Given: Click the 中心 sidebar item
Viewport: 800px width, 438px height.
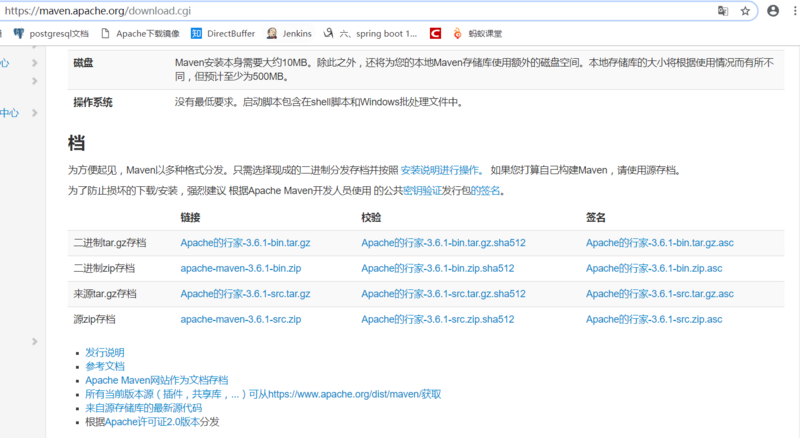Looking at the screenshot, I should (9, 113).
